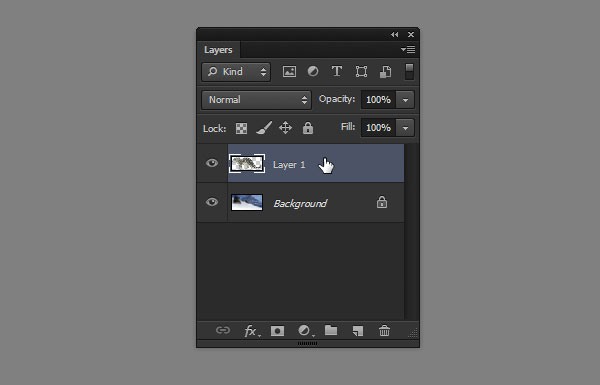
Task: Hide the Background layer eye icon
Action: [x=212, y=202]
